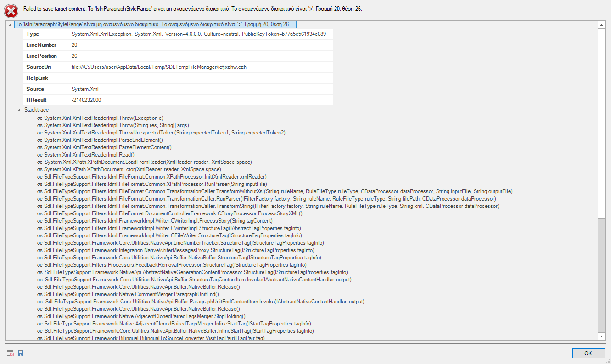Screen dimensions: 611x364
Task: Select the NativeBuffer.InlineStartTag stack line
Action: pos(175,331)
